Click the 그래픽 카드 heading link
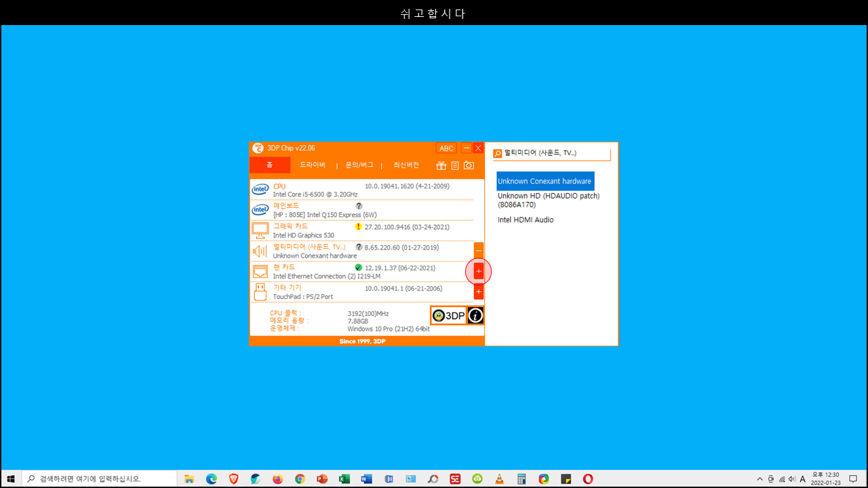The height and width of the screenshot is (488, 868). coord(290,226)
